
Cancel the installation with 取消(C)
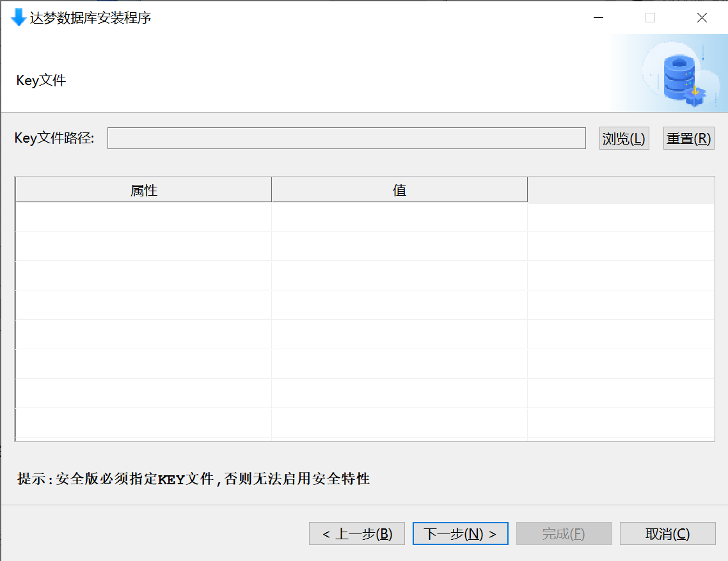pos(668,533)
